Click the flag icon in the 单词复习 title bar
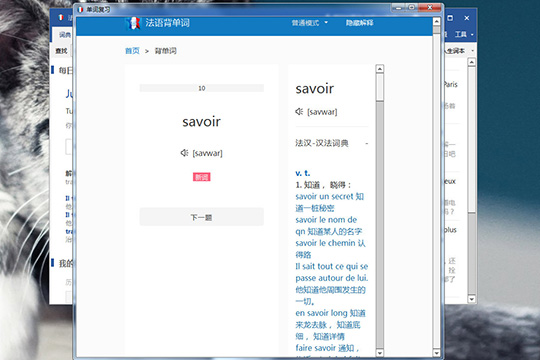This screenshot has height=360, width=540. tap(80, 9)
